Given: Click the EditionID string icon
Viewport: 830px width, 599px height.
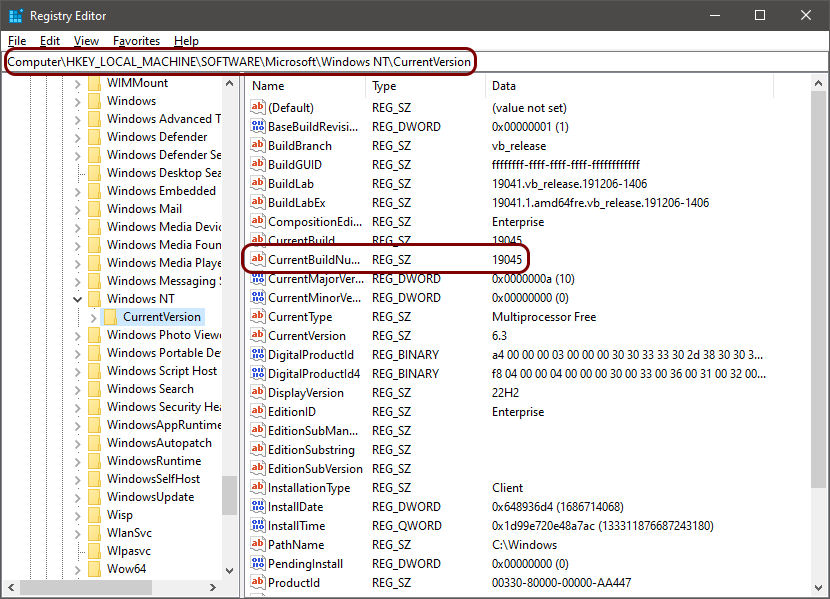Looking at the screenshot, I should (258, 411).
